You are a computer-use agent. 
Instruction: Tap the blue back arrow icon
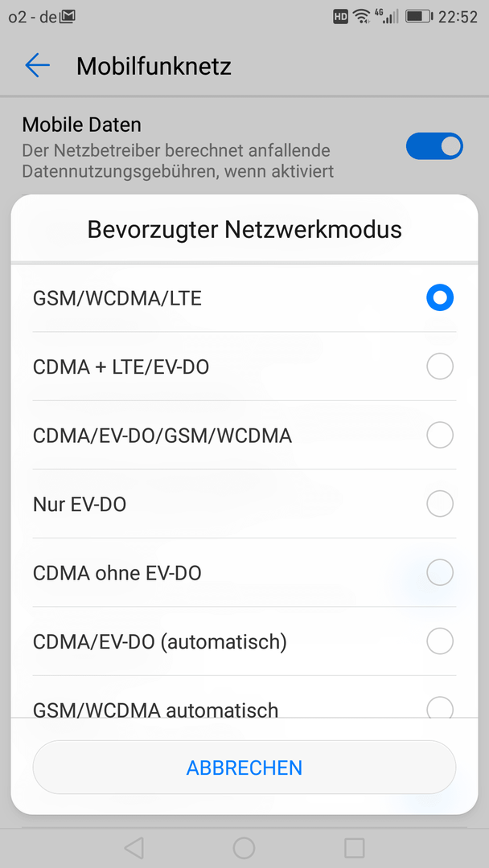pos(38,65)
